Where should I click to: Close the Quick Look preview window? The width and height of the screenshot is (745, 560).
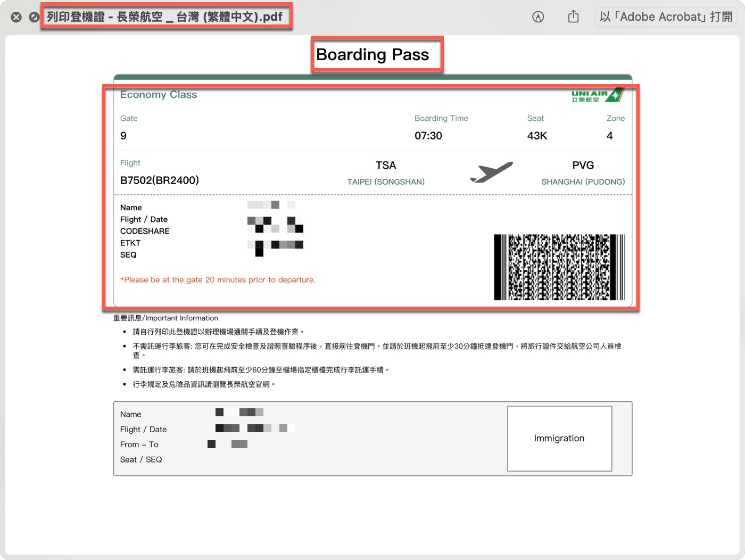tap(16, 17)
